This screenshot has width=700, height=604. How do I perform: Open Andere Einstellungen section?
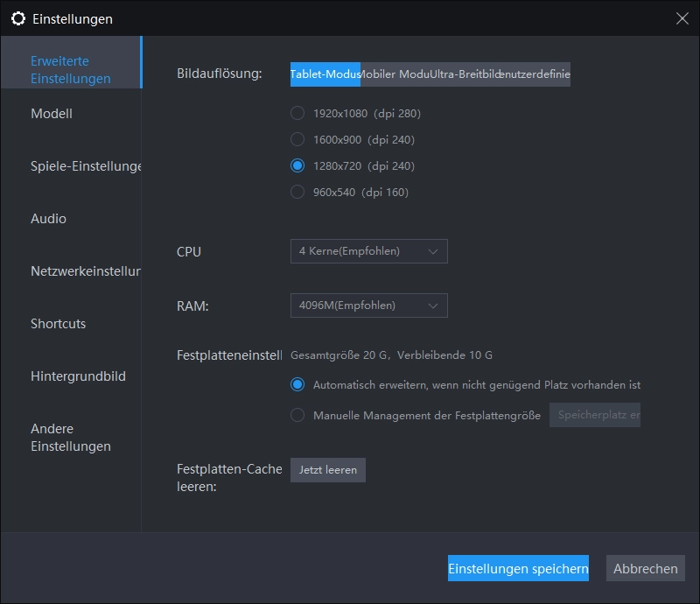coord(71,438)
